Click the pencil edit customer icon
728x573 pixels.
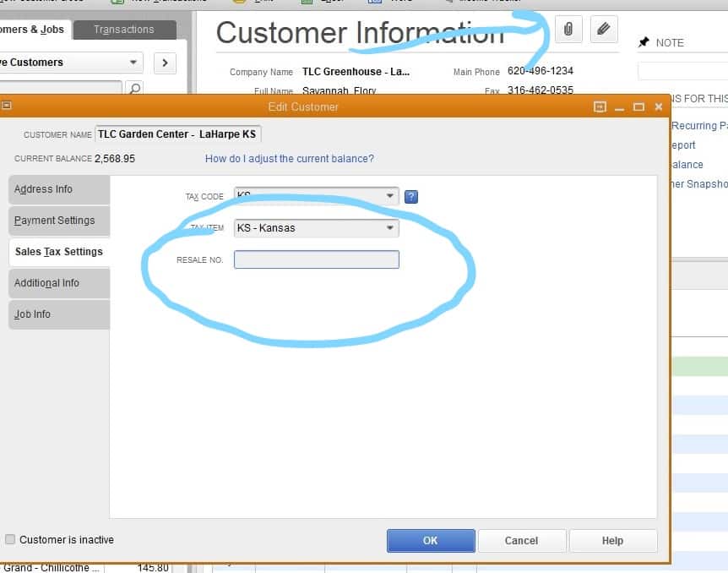tap(604, 30)
